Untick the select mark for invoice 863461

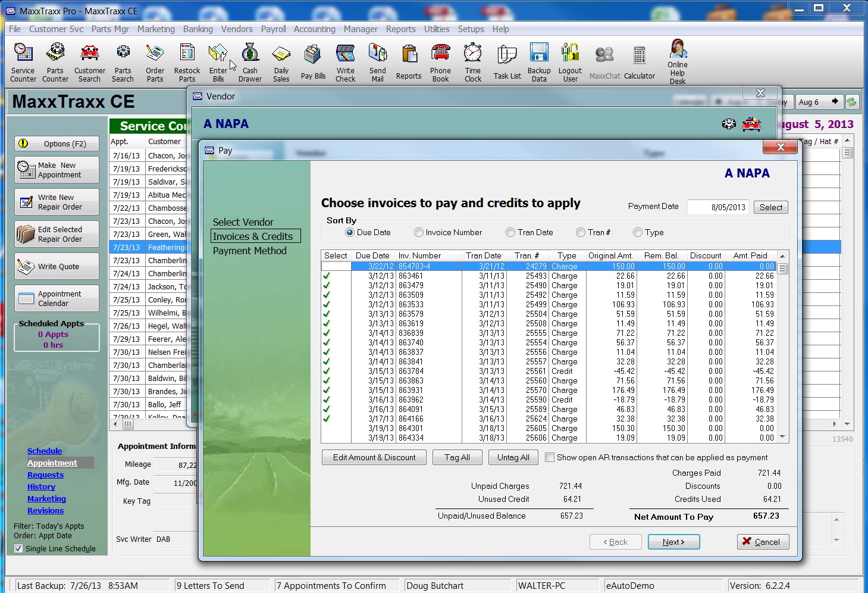tap(326, 276)
